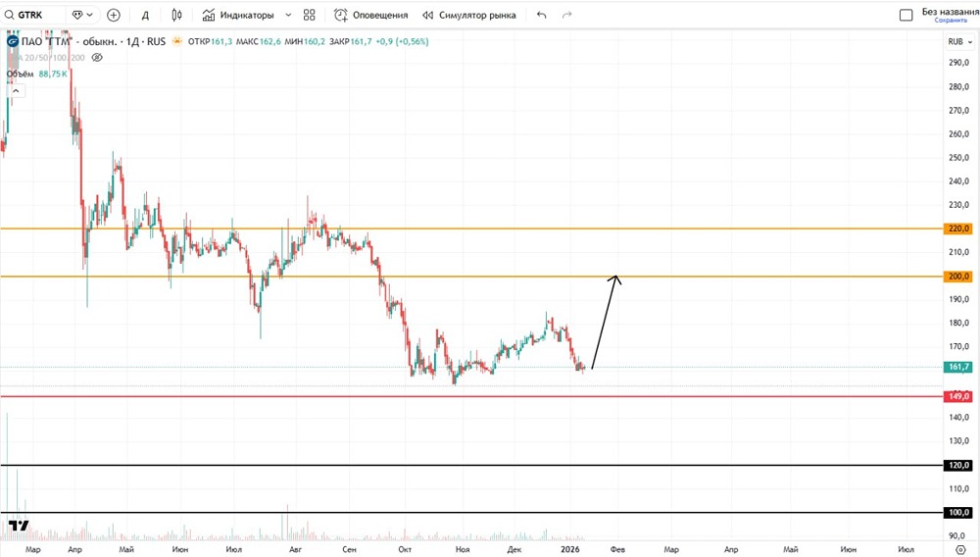Change the timeframe via the Д interval button
The image size is (980, 557).
pyautogui.click(x=145, y=15)
